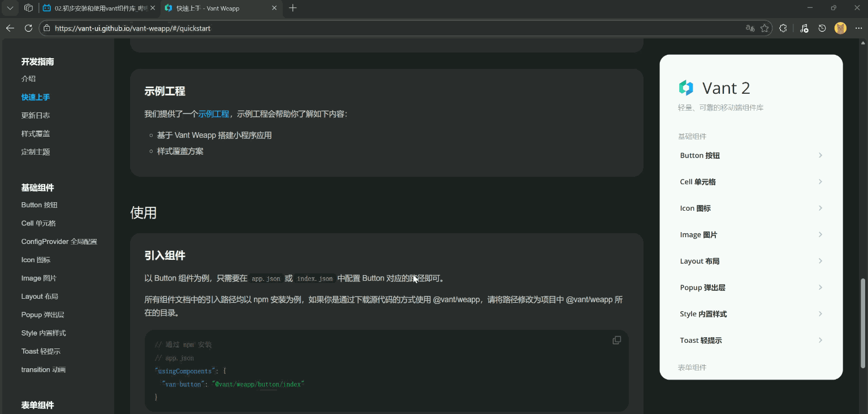Expand Icon 图标 arrow in the preview panel
868x414 pixels.
click(821, 208)
